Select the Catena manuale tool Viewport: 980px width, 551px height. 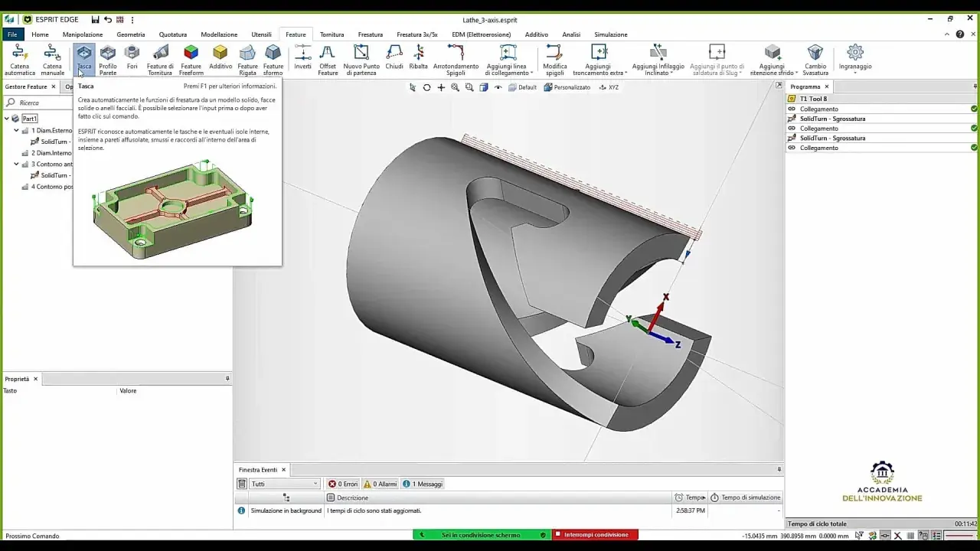pyautogui.click(x=52, y=60)
